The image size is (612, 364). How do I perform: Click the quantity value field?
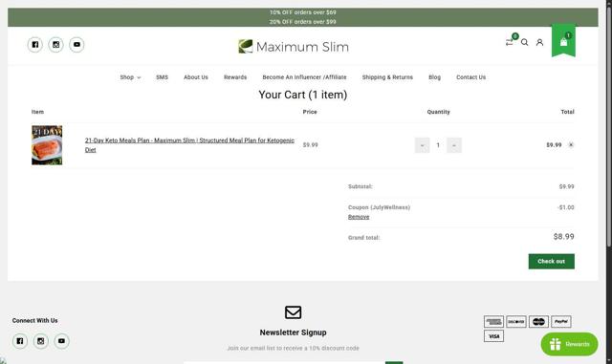(x=438, y=145)
